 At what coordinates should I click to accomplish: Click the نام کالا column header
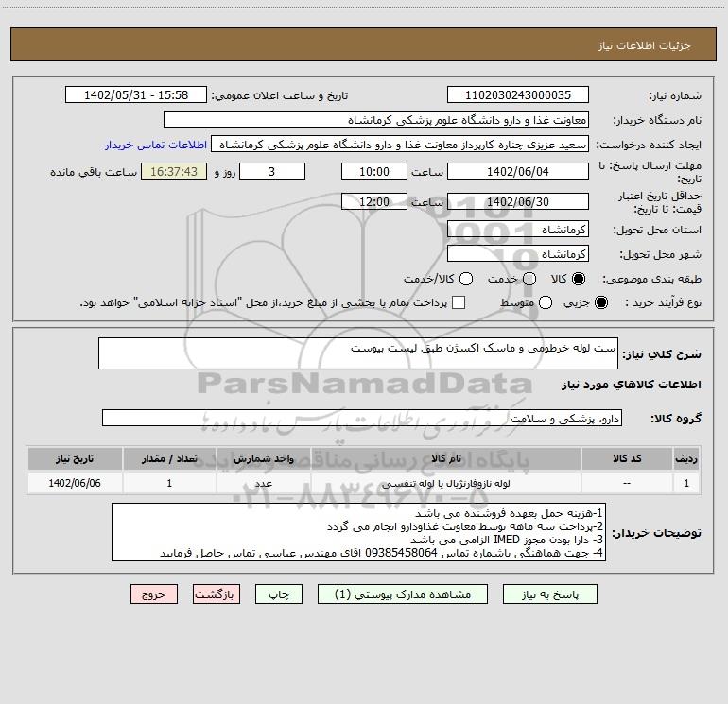[x=445, y=458]
